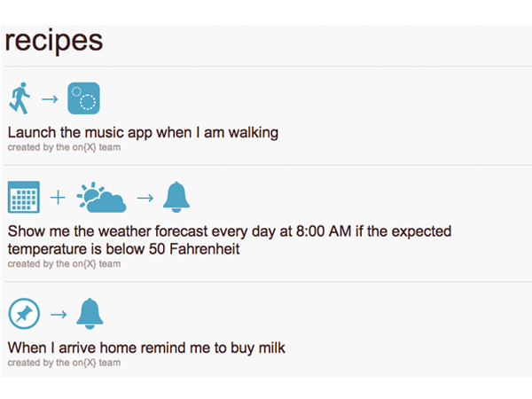This screenshot has height=399, width=532.
Task: Open 'Launch the music app when I am walking'
Action: pyautogui.click(x=143, y=133)
